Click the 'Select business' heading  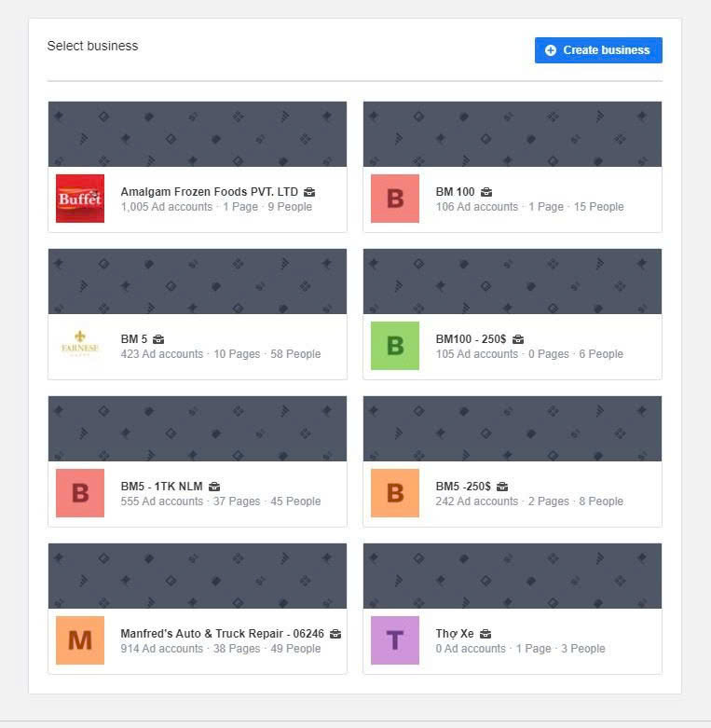[x=92, y=46]
